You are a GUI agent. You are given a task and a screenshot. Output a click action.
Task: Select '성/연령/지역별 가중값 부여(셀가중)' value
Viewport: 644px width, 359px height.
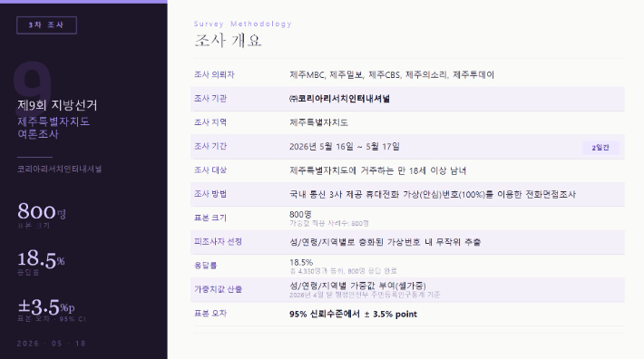point(357,286)
